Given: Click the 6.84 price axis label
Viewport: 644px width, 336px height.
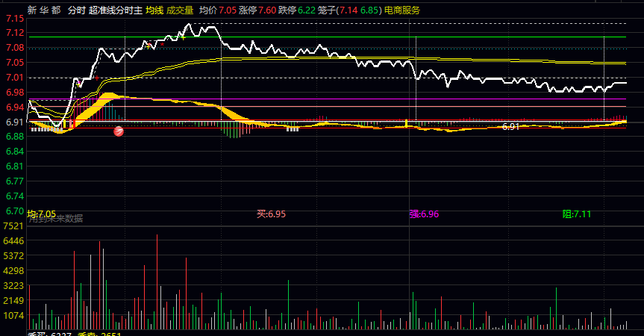Looking at the screenshot, I should pos(15,152).
